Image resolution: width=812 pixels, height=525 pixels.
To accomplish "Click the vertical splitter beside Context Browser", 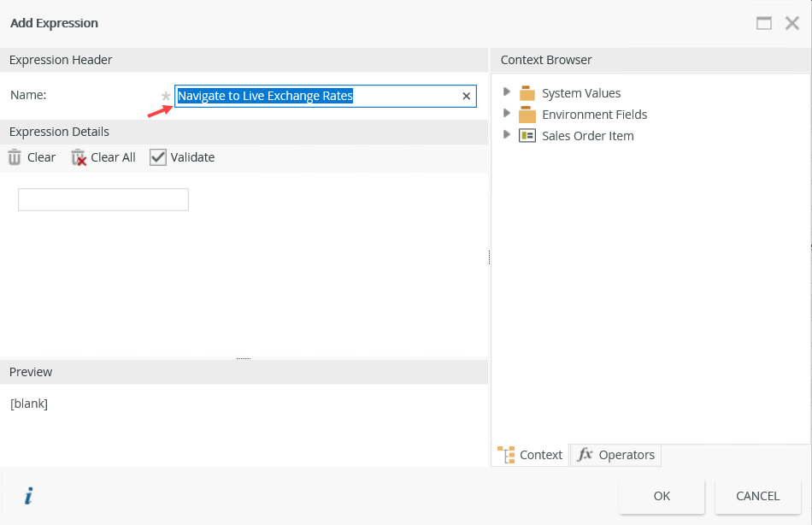I will [489, 257].
